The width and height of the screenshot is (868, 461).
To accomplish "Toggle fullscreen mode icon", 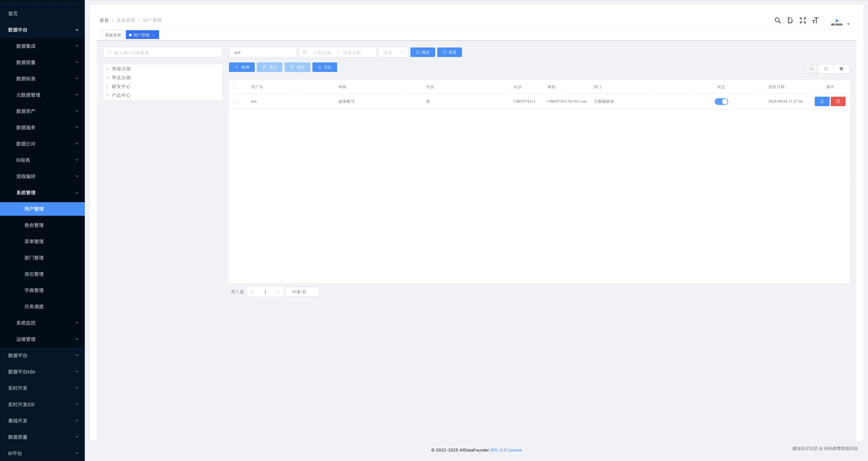I will 803,21.
